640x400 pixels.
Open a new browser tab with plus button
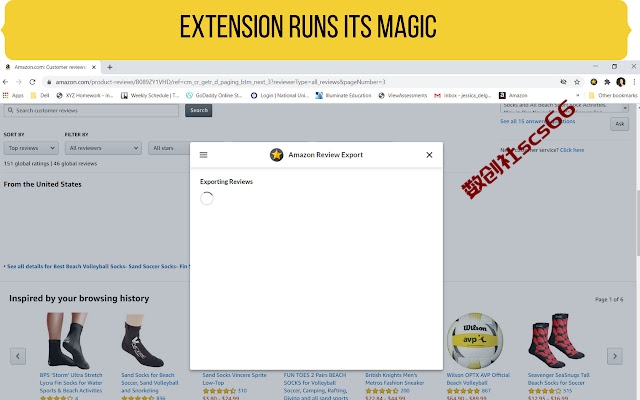click(109, 67)
